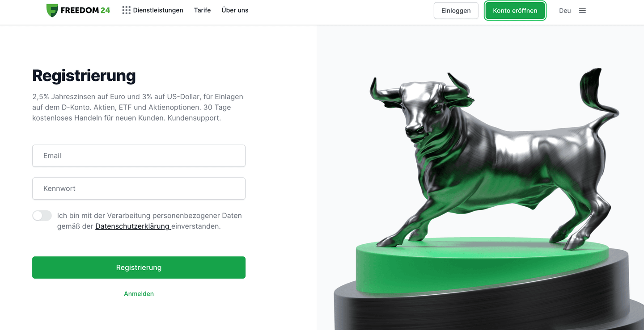This screenshot has width=644, height=330.
Task: Submit with the green Registrierung button
Action: (139, 267)
